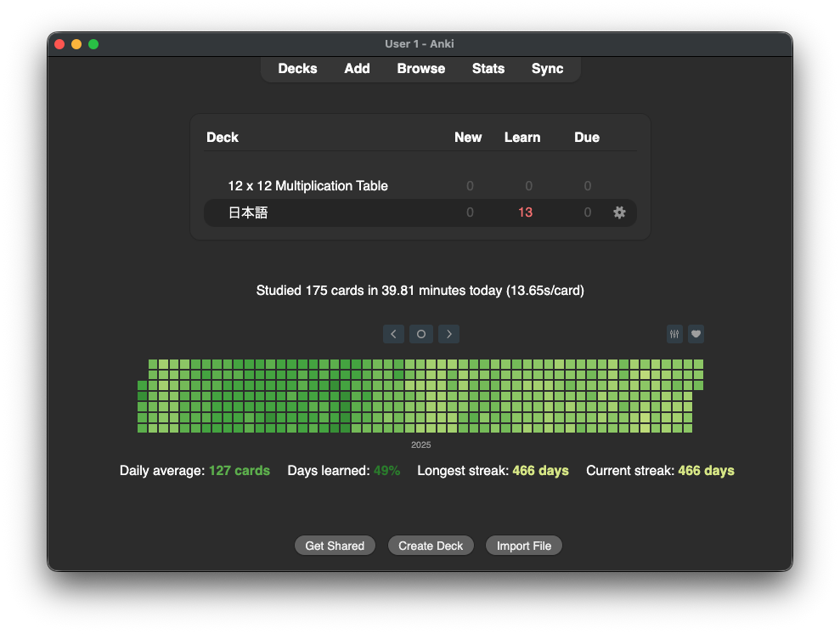840x634 pixels.
Task: Switch to the Decks view
Action: coord(297,69)
